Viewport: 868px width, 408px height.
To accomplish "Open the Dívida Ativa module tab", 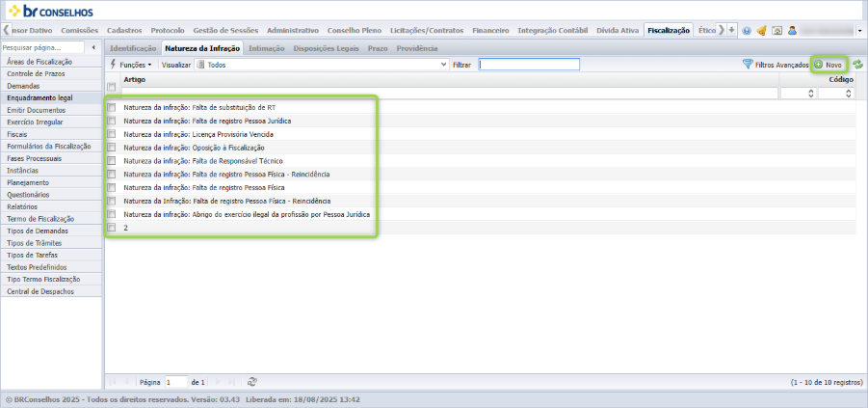I will [x=618, y=31].
